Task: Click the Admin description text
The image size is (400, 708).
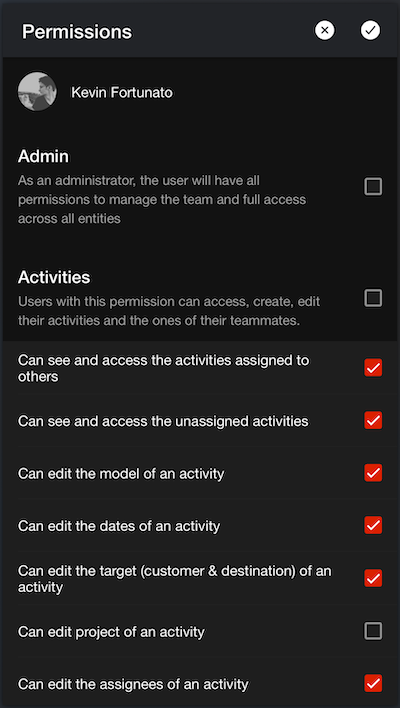Action: pos(162,200)
